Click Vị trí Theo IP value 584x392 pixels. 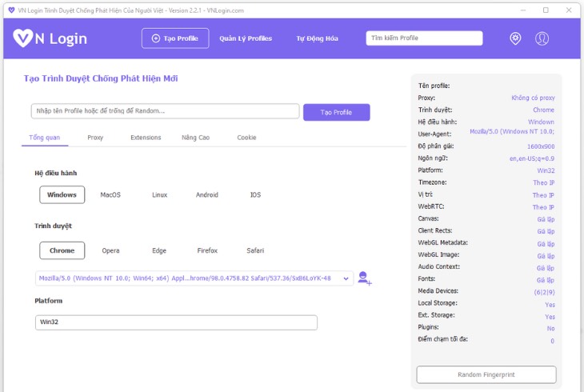tap(543, 195)
